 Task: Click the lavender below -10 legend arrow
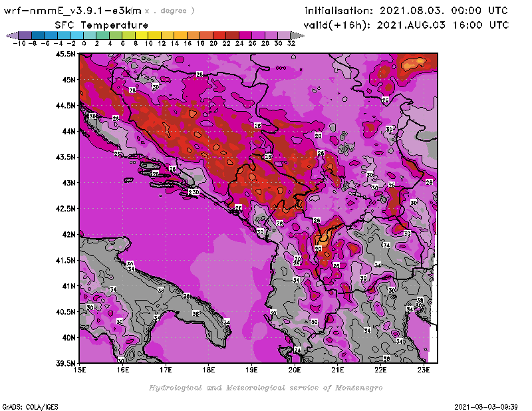12,36
